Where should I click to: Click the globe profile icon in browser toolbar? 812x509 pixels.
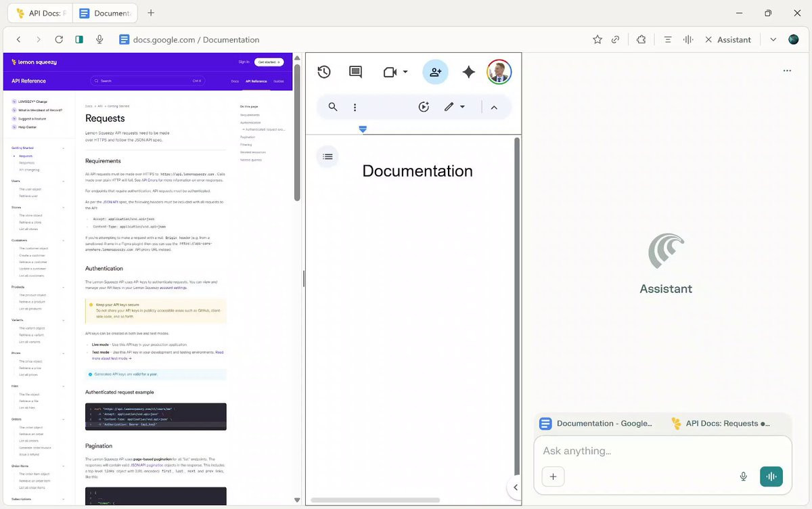coord(794,40)
